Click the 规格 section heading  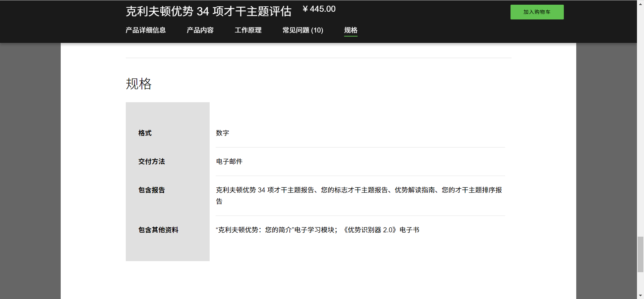click(x=139, y=84)
